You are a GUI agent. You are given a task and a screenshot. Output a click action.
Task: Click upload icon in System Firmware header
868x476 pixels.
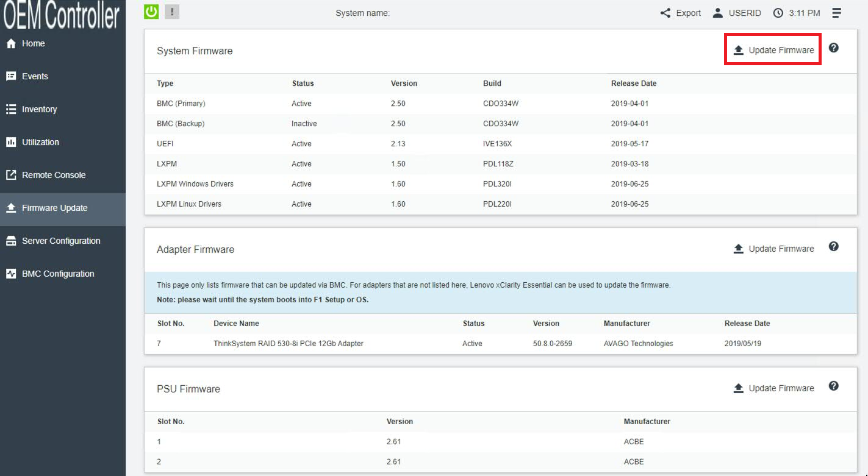click(738, 50)
